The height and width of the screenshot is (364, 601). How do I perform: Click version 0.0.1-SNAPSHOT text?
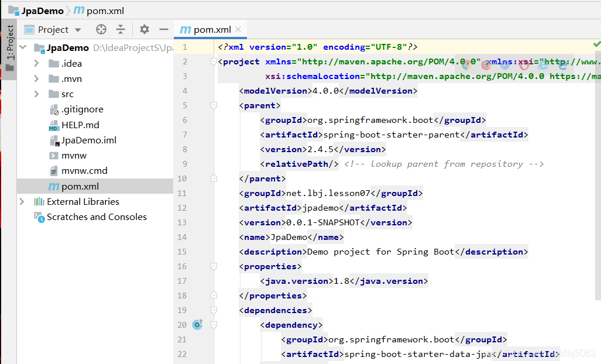[323, 222]
